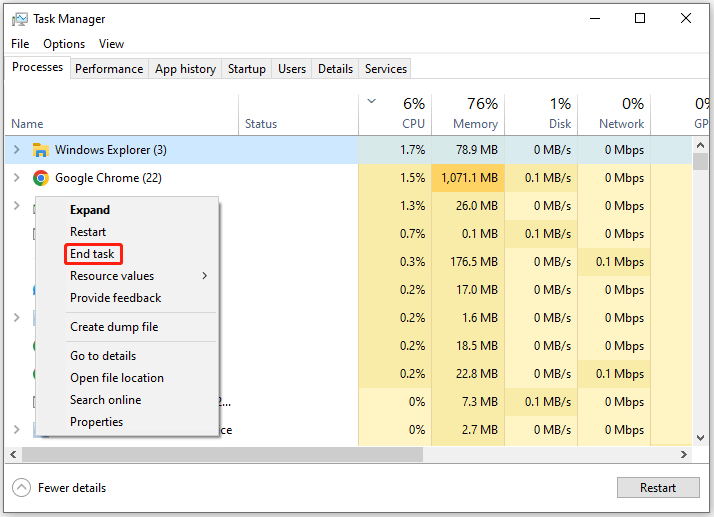The image size is (714, 517).
Task: Choose Restart from the context menu
Action: click(x=88, y=232)
